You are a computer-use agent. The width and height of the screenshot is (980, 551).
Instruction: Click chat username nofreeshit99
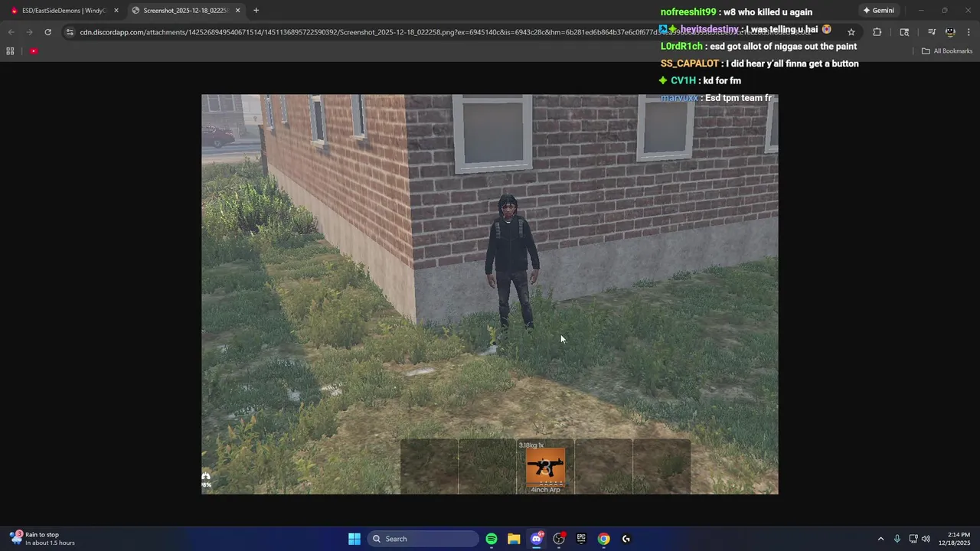688,12
